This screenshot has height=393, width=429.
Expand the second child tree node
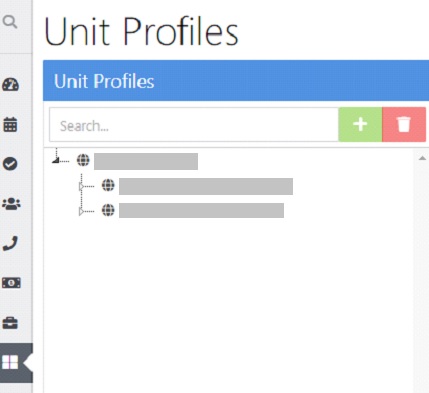point(81,211)
